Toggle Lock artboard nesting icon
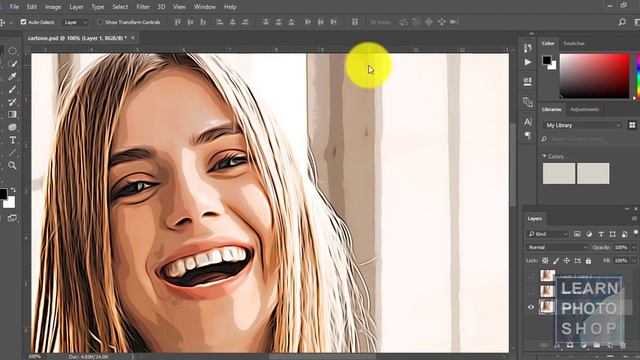This screenshot has width=640, height=360. [578, 260]
